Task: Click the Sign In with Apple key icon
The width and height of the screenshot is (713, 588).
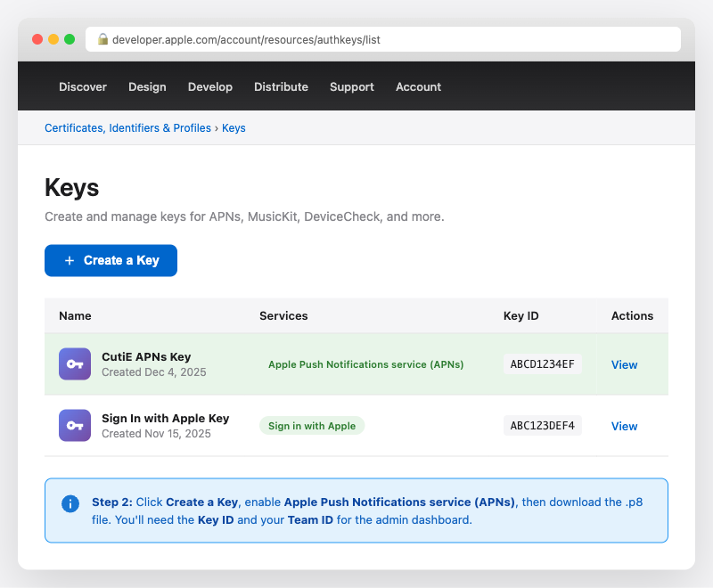Action: [74, 425]
